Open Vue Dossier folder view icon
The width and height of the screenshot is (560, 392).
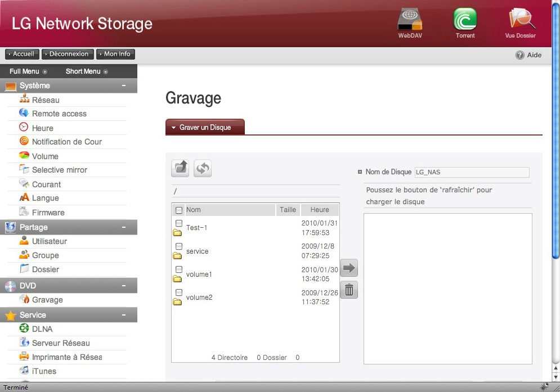(520, 20)
